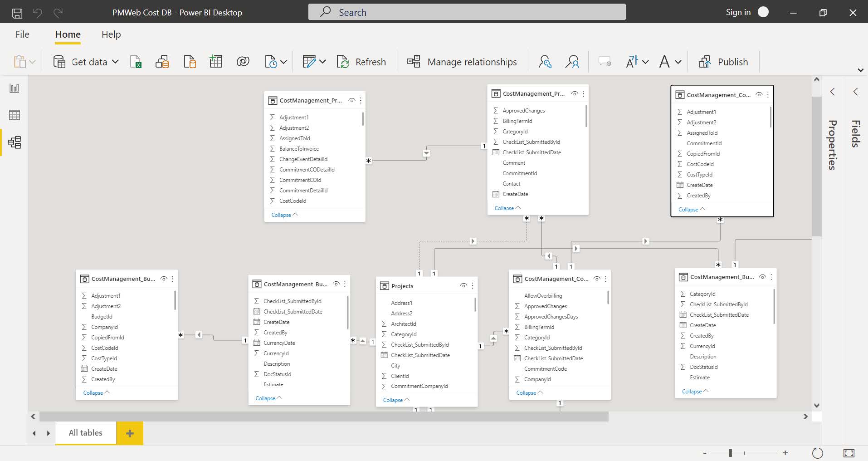The height and width of the screenshot is (461, 868).
Task: Click zoom in plus button
Action: pyautogui.click(x=785, y=453)
